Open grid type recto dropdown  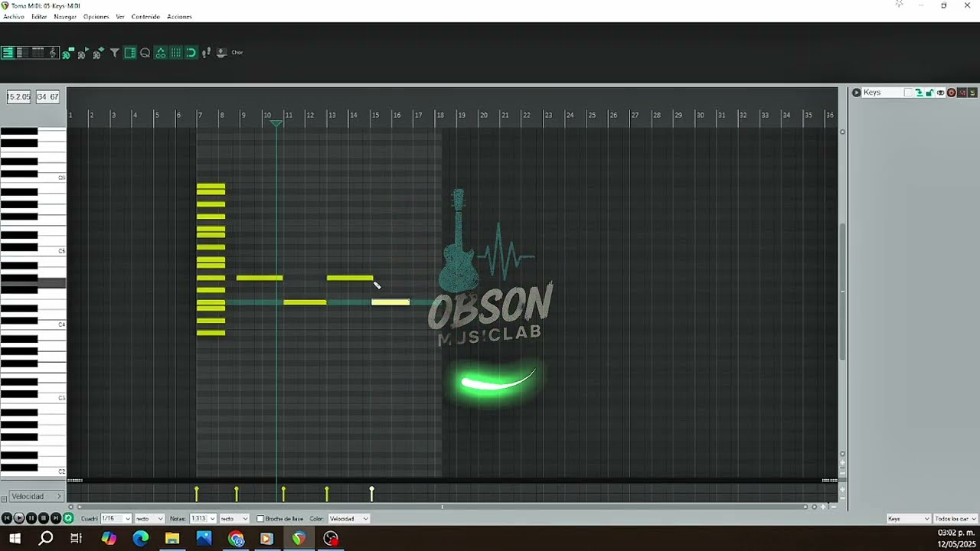pos(149,518)
